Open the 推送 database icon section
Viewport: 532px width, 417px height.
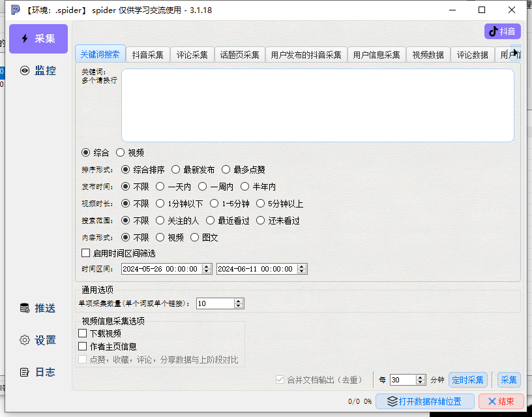point(38,308)
